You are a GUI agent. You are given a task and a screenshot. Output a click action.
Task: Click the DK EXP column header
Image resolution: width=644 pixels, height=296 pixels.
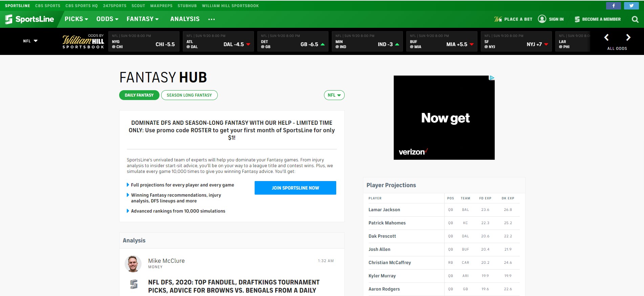tap(508, 198)
